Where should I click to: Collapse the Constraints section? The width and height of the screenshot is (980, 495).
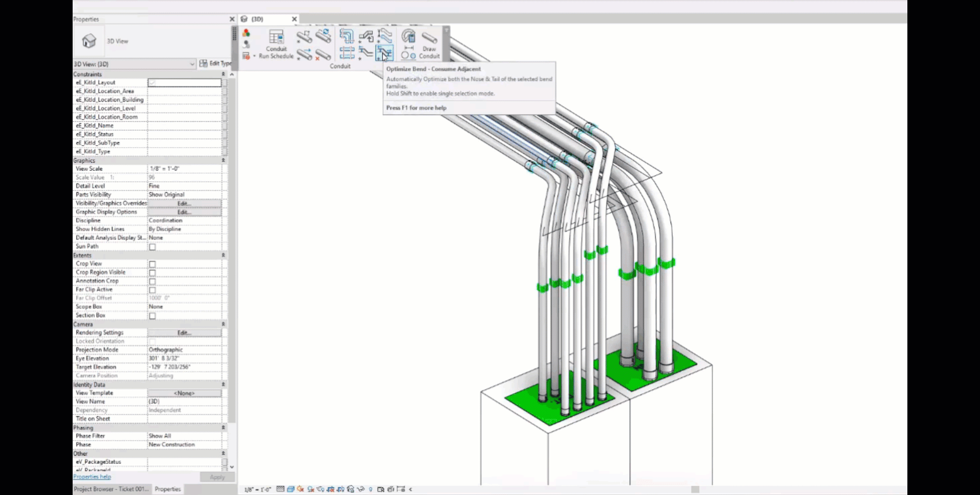pyautogui.click(x=223, y=74)
